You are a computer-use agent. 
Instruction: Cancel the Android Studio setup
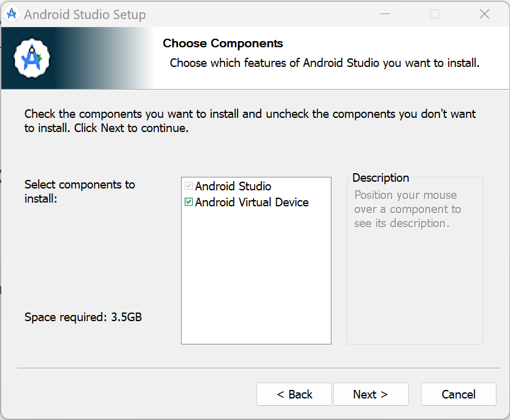click(458, 394)
